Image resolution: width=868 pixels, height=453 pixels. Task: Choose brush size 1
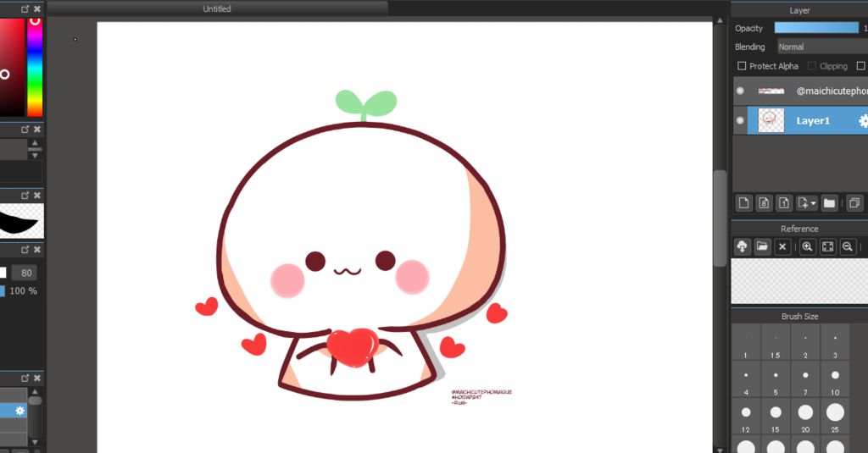click(746, 342)
